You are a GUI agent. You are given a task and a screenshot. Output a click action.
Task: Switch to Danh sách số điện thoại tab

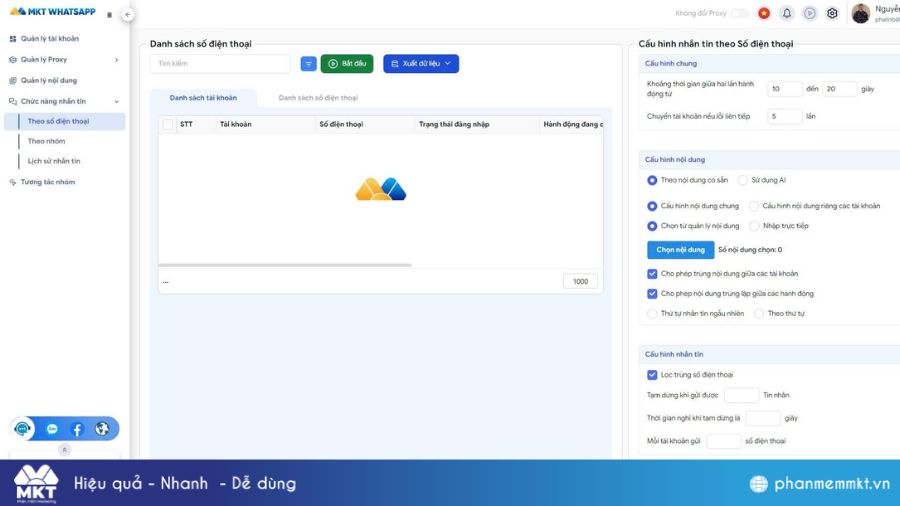[x=318, y=98]
